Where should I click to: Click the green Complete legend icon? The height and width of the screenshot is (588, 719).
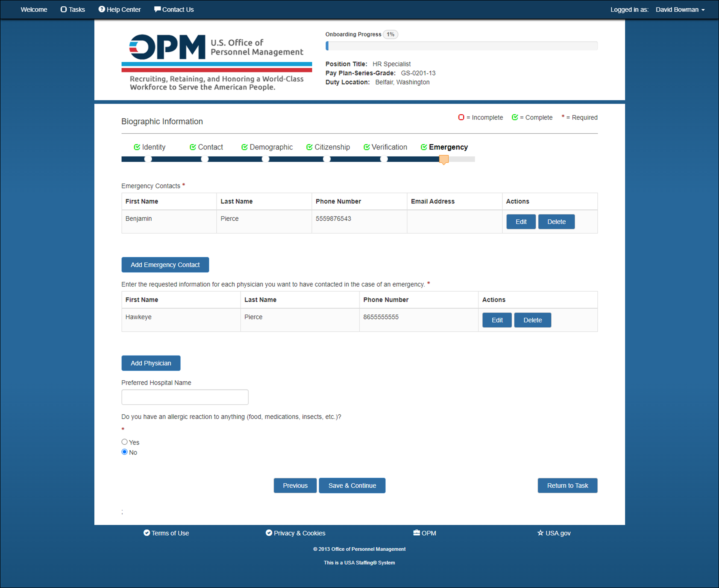(x=515, y=117)
